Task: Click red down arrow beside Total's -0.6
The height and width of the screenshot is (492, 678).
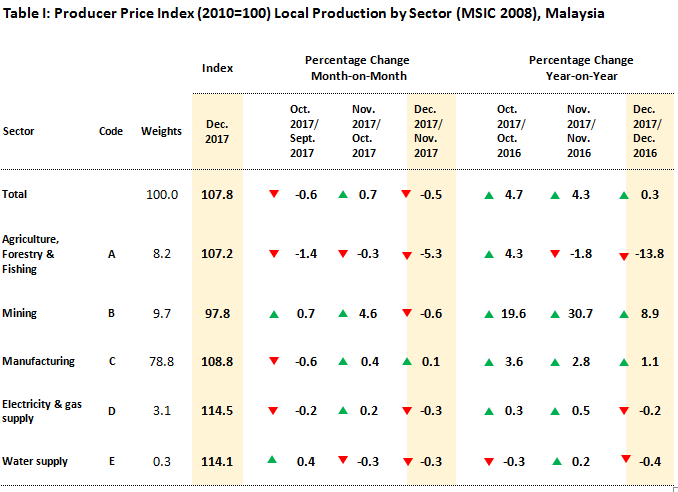Action: (x=274, y=194)
